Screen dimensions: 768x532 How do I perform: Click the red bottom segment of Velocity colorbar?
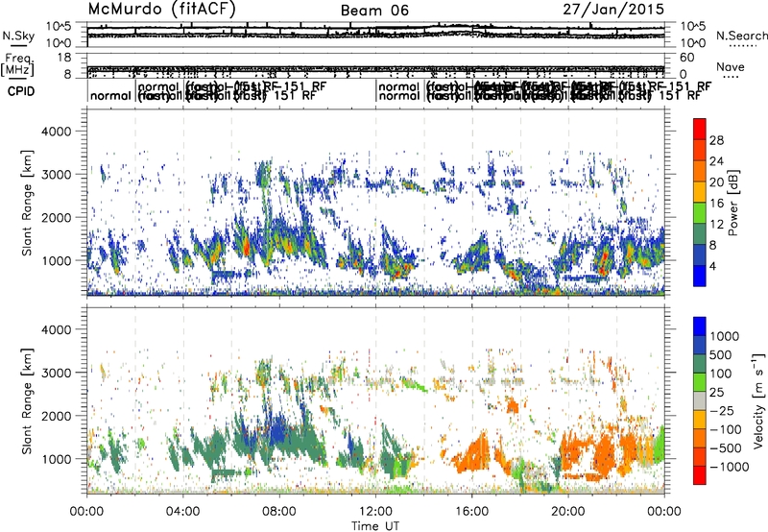point(700,475)
